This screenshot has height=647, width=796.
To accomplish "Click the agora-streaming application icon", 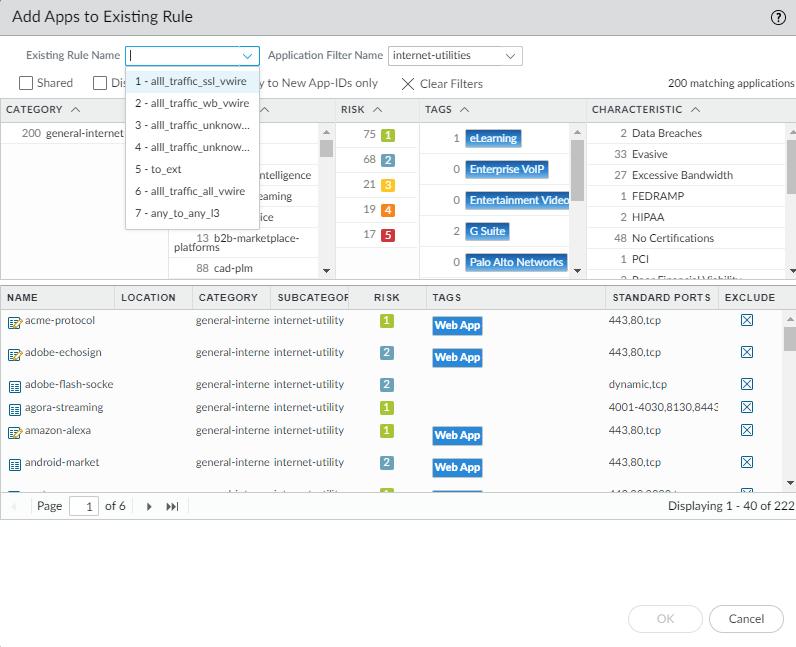I will pos(15,409).
